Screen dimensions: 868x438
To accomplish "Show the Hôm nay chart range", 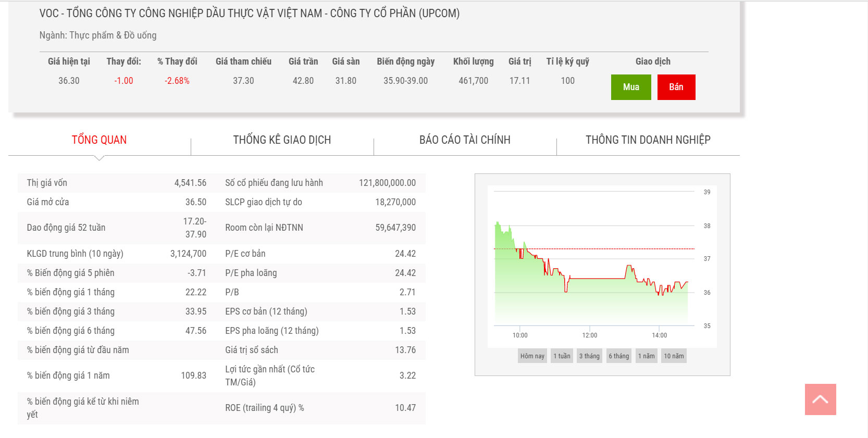I will 532,356.
